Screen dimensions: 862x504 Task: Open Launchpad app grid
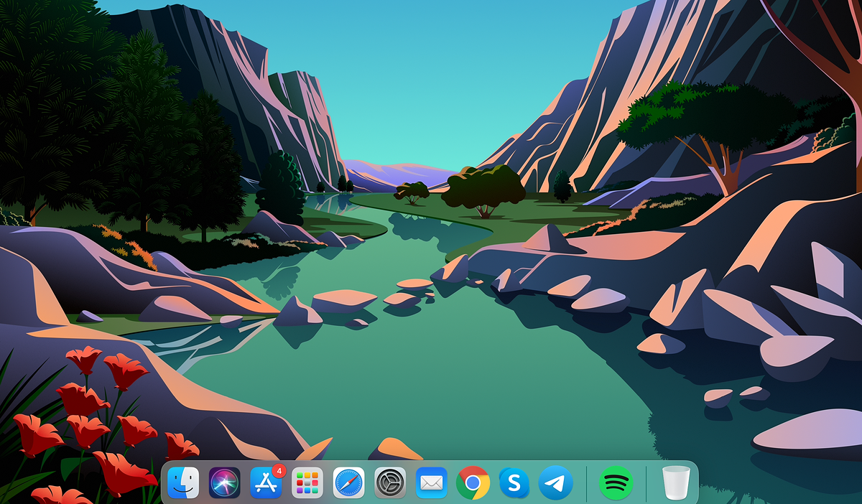click(307, 482)
